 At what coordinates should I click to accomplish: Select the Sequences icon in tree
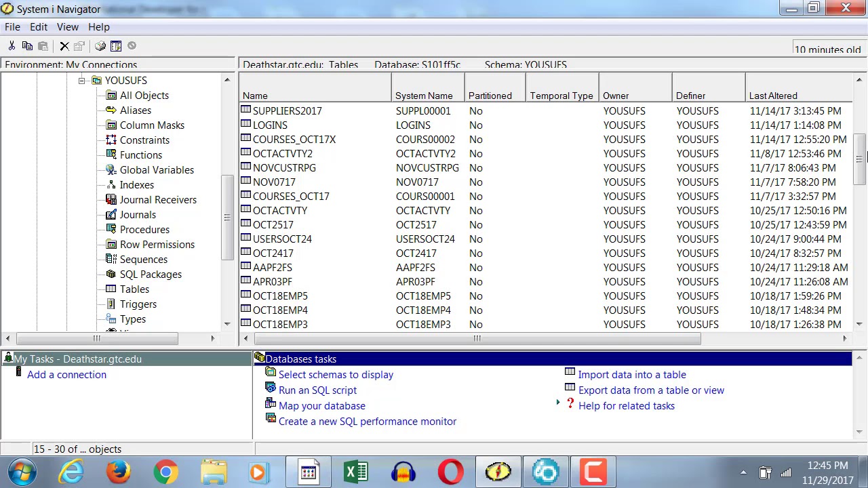pyautogui.click(x=111, y=260)
